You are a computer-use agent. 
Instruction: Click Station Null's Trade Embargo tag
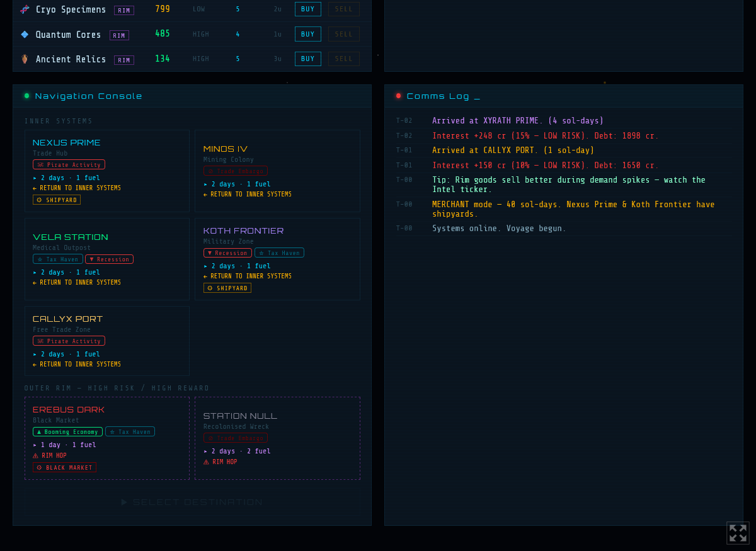pos(236,438)
